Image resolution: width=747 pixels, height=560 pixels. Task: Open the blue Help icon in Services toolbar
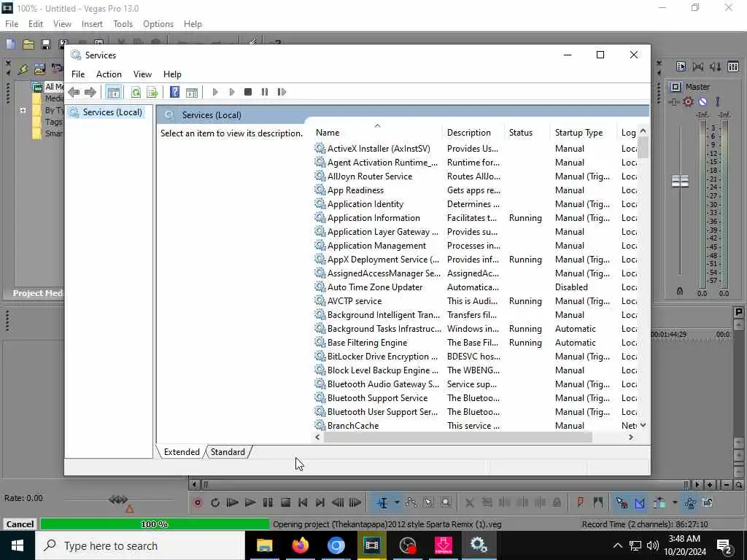click(x=175, y=92)
